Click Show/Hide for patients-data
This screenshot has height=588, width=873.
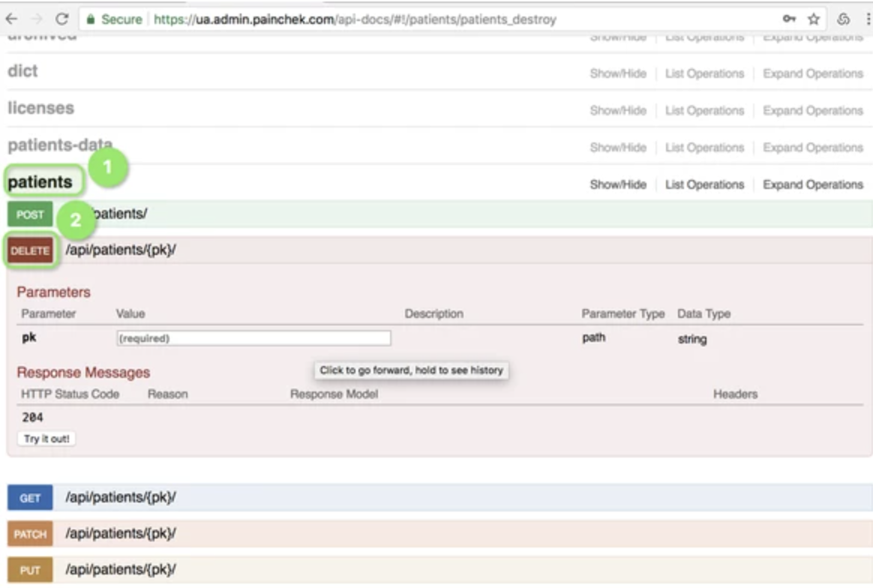(x=618, y=148)
